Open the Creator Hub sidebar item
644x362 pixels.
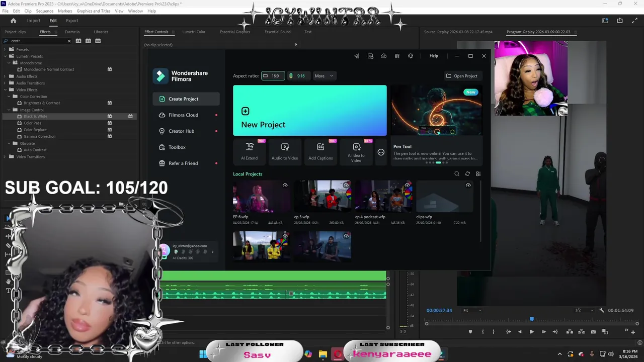coord(186,131)
